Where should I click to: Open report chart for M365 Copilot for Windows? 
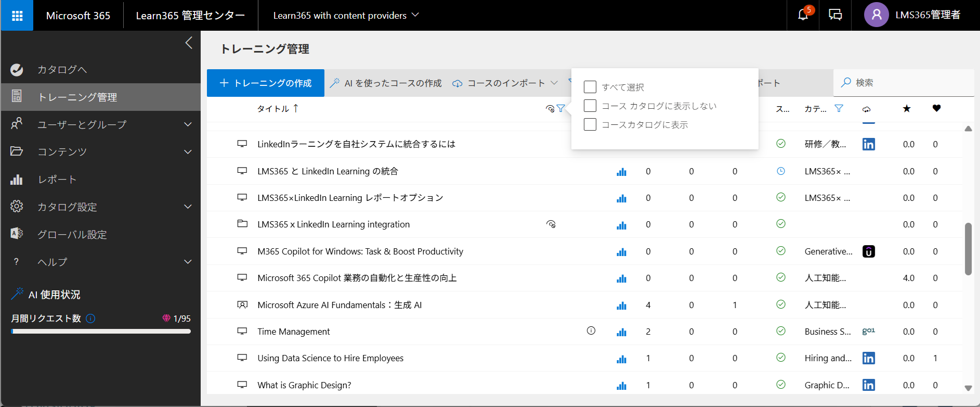tap(621, 252)
